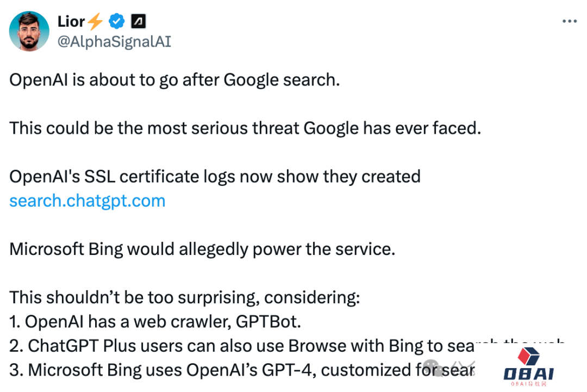The image size is (587, 392).
Task: Open the @AlphaSignalAI handle link
Action: tap(114, 41)
